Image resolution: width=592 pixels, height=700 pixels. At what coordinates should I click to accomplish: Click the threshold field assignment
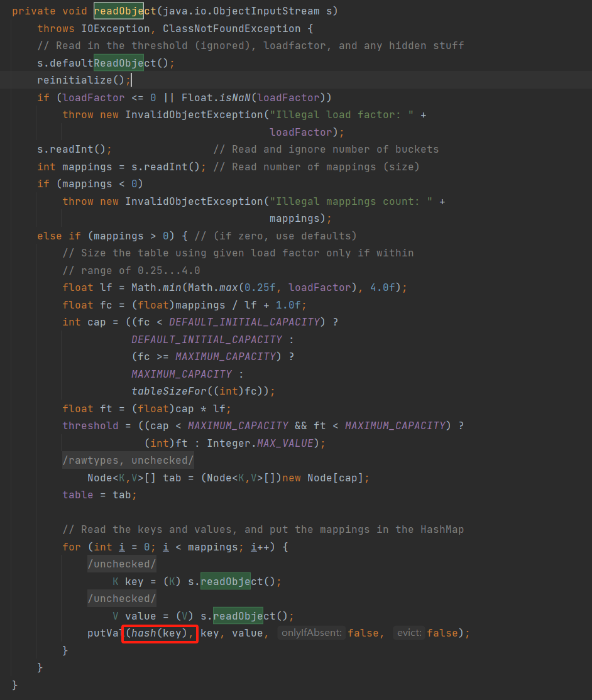90,426
